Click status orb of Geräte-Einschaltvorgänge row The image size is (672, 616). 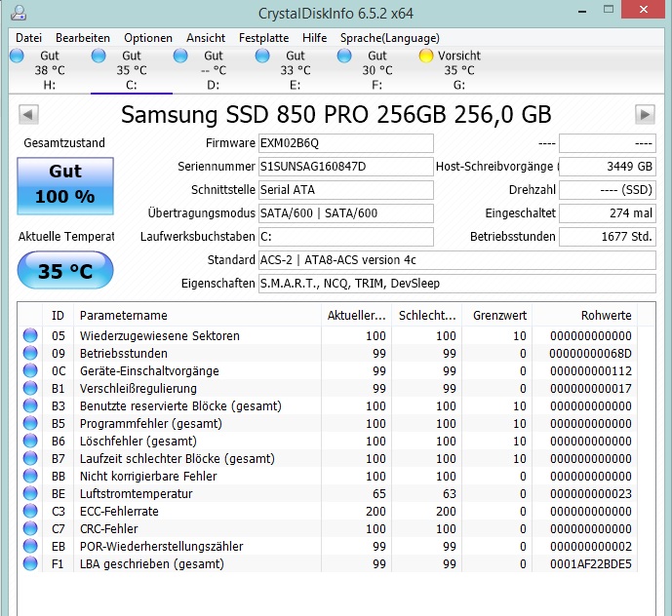click(x=30, y=370)
